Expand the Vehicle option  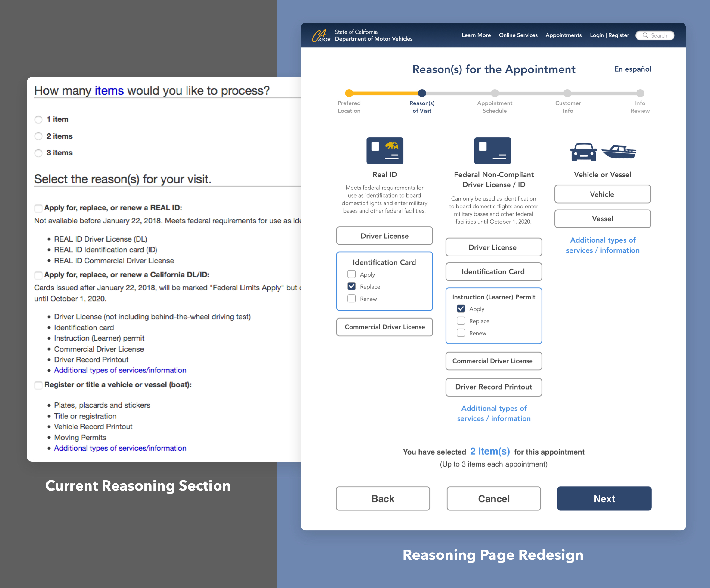tap(603, 194)
